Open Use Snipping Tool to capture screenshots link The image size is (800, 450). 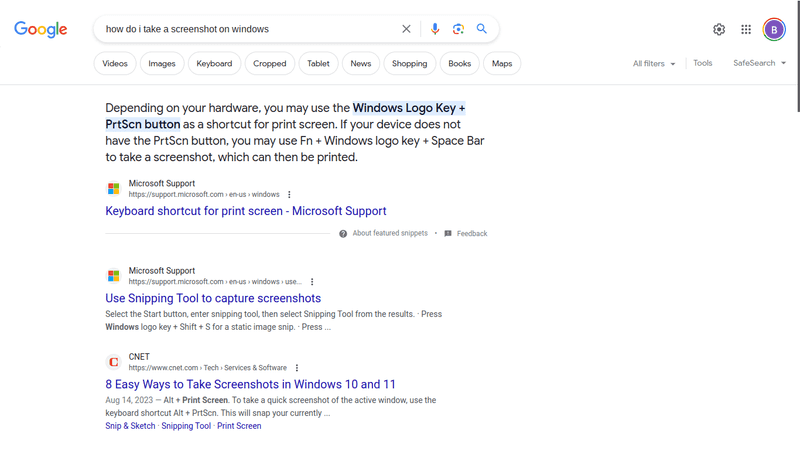point(213,298)
